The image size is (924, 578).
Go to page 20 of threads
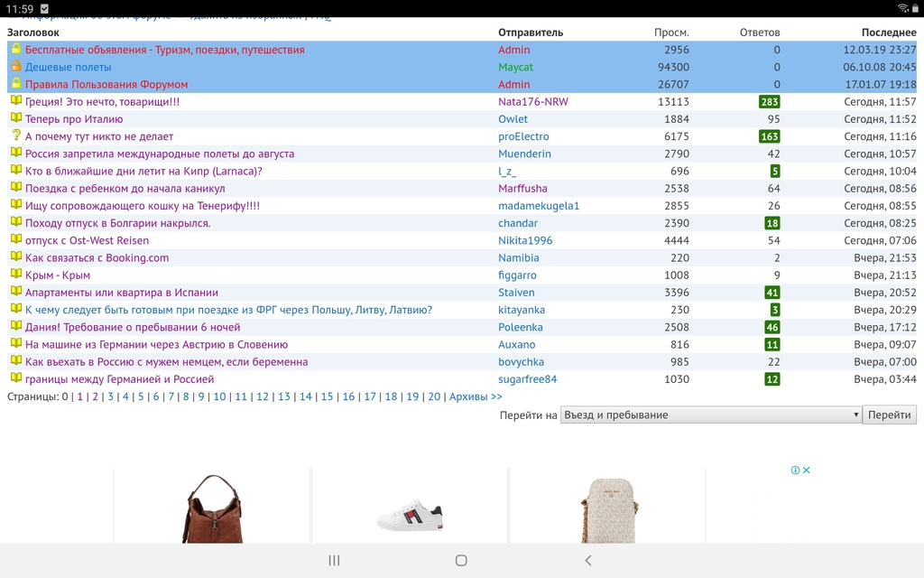(x=434, y=396)
